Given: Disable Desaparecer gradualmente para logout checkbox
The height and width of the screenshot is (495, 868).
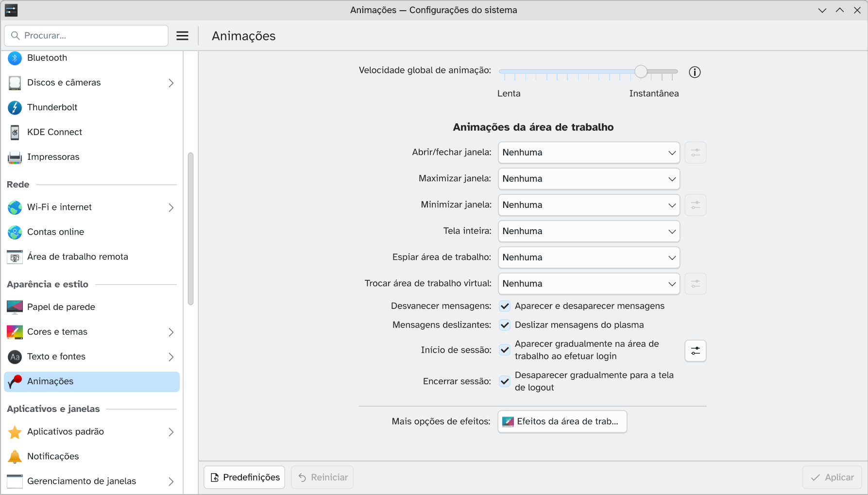Looking at the screenshot, I should tap(505, 381).
